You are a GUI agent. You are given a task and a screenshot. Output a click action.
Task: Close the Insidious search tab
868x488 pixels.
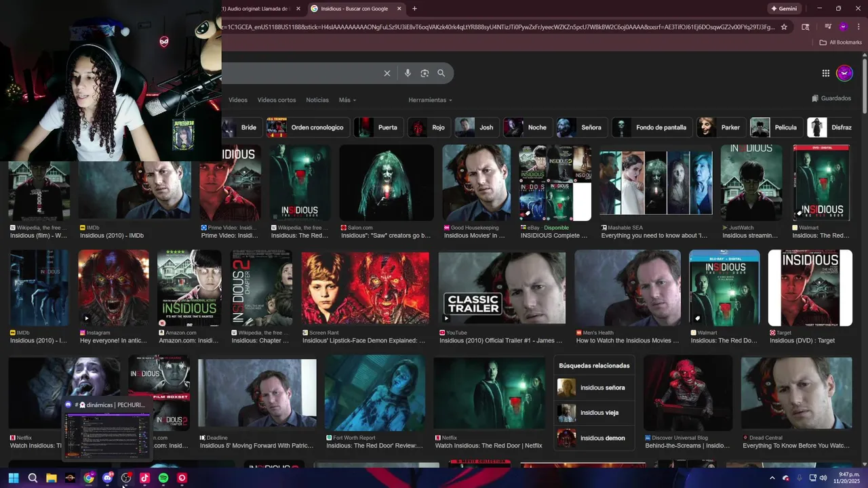tap(399, 9)
